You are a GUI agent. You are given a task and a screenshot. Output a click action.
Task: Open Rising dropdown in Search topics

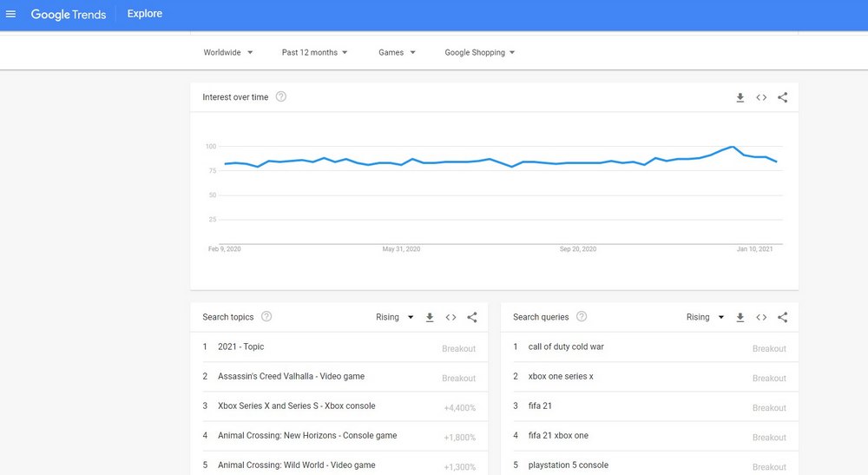click(395, 317)
